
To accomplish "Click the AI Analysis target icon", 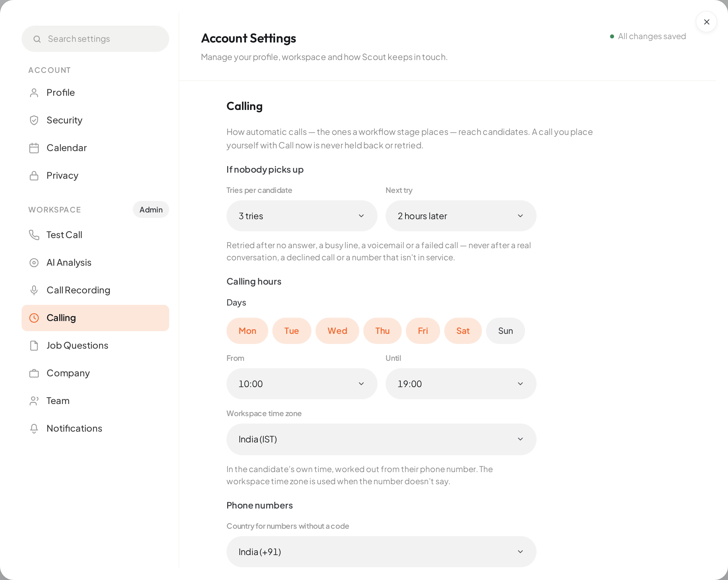I will (x=34, y=262).
